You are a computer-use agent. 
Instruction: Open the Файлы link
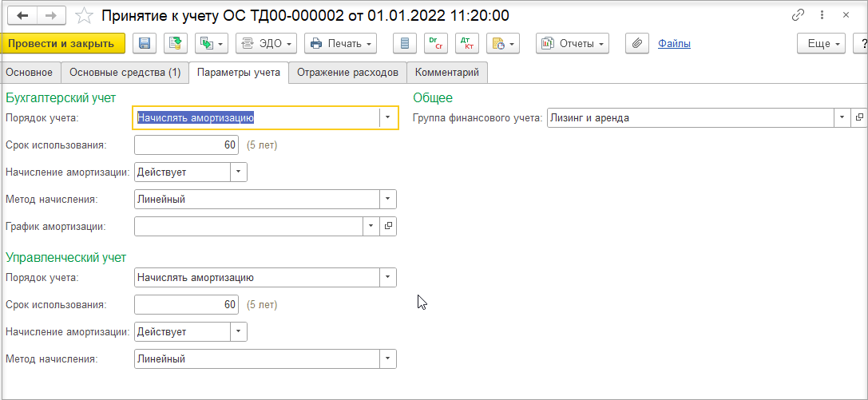(x=674, y=44)
